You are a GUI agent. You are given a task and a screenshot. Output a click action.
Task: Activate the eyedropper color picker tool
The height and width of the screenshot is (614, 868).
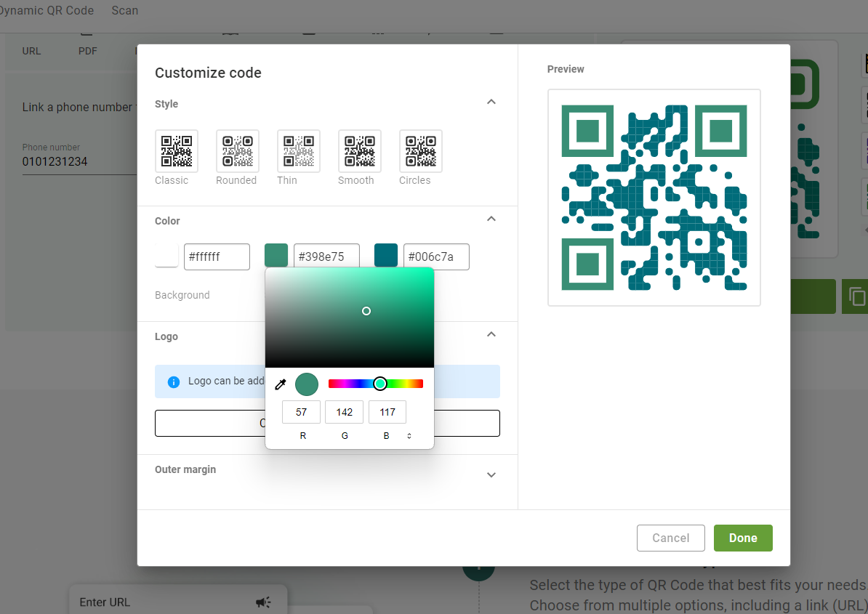pyautogui.click(x=281, y=384)
